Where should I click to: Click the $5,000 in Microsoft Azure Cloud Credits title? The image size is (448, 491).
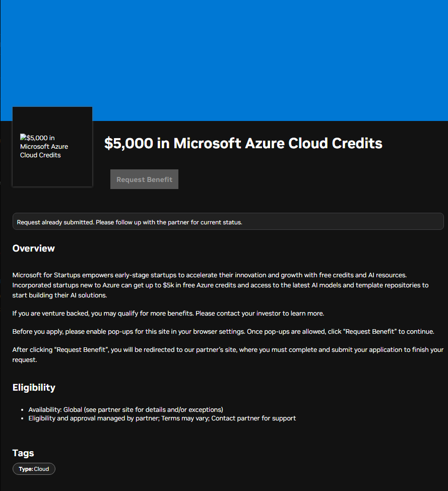pyautogui.click(x=243, y=143)
